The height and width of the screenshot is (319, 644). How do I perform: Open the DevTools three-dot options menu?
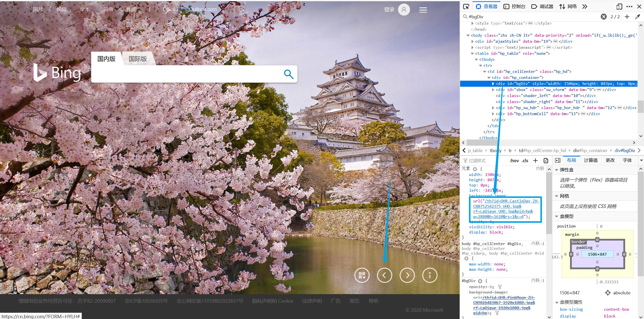click(629, 7)
